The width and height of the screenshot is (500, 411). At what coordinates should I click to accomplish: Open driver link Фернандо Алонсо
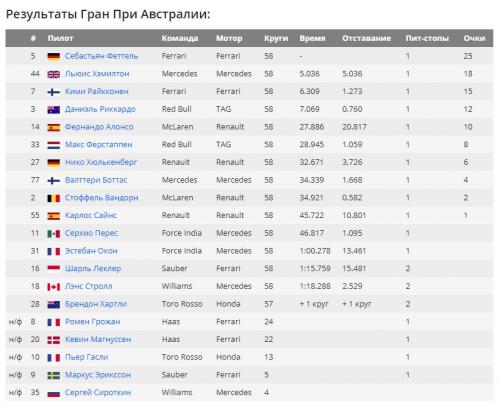click(x=99, y=127)
